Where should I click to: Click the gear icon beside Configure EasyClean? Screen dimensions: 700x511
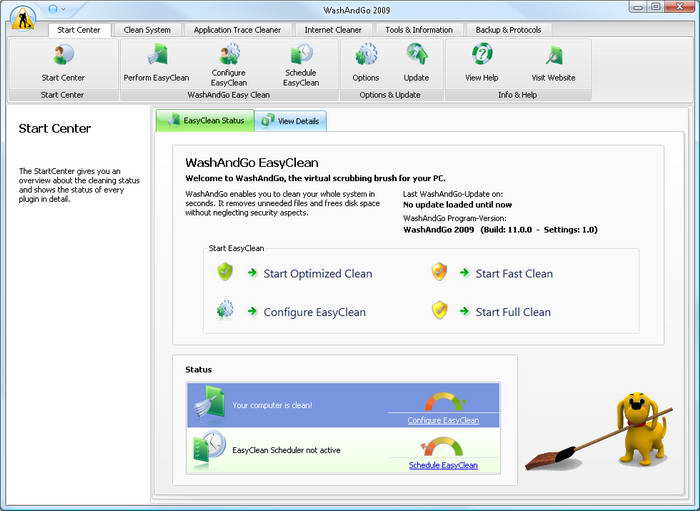(x=225, y=310)
